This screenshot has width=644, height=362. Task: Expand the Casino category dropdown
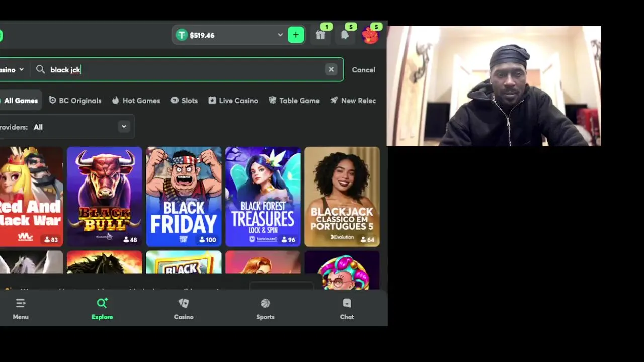(x=12, y=70)
